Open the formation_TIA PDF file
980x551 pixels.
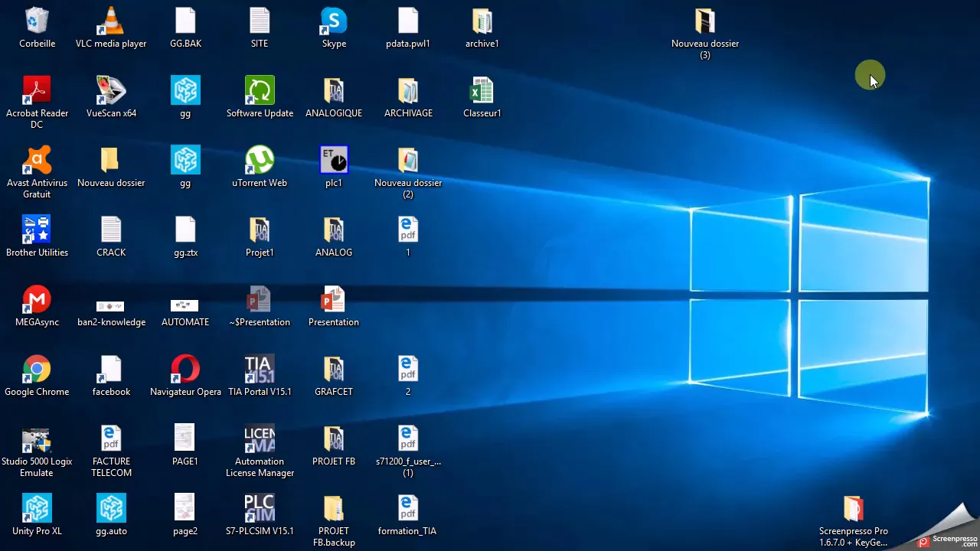[x=408, y=509]
